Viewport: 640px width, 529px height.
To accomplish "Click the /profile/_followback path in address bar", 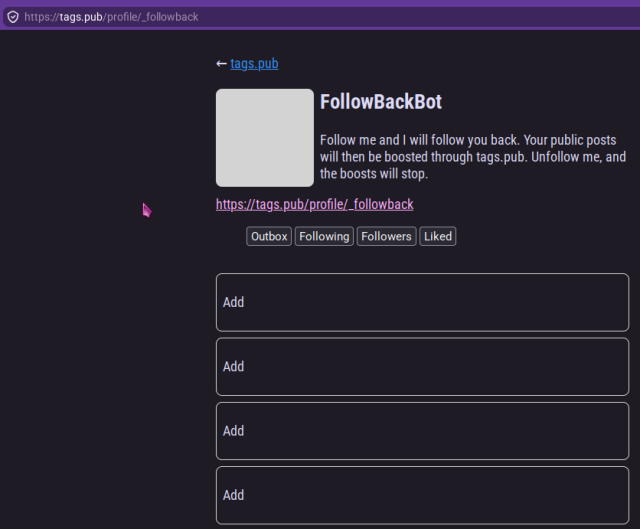I will point(152,17).
